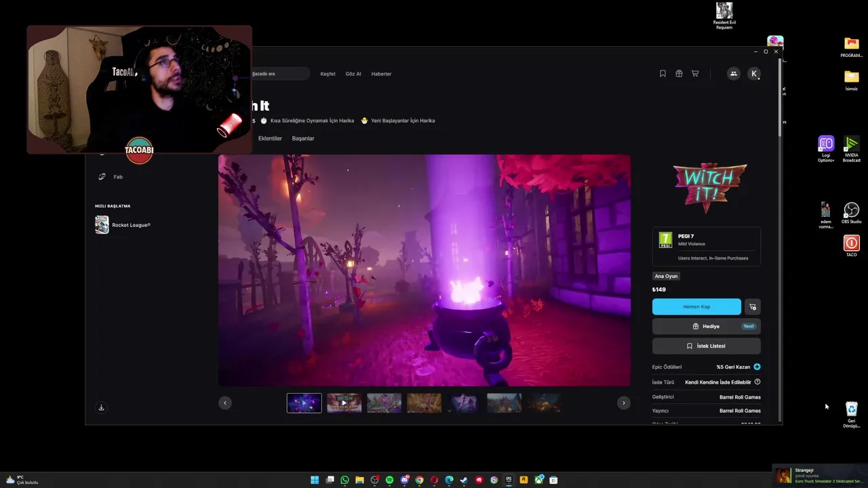Open the Recycle Bin (Geri Dönüşüm) desktop icon
The image size is (868, 488).
pos(852,415)
